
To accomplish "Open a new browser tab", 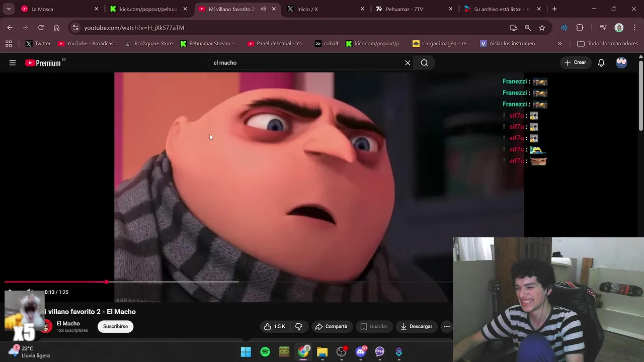I will (554, 9).
